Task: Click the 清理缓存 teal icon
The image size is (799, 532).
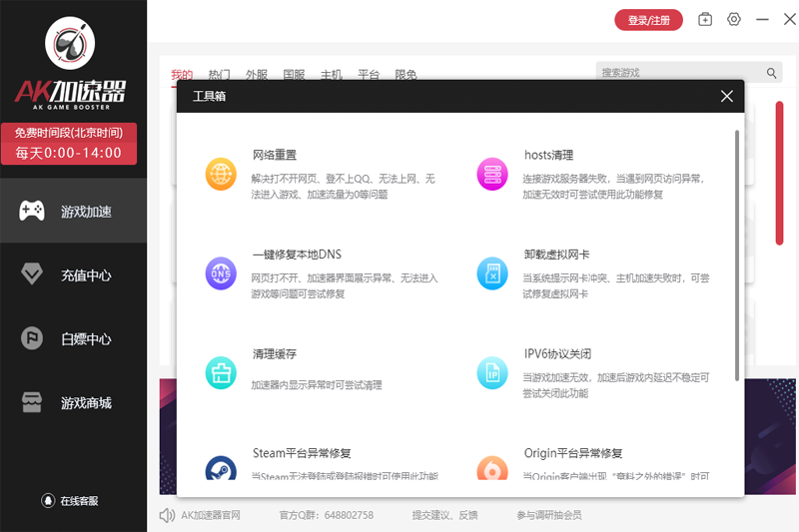Action: coord(221,372)
